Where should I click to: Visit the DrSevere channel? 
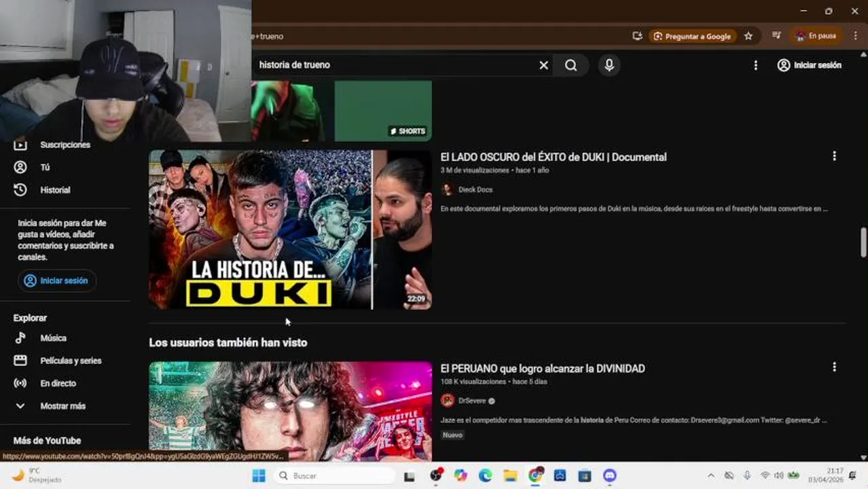pos(471,401)
